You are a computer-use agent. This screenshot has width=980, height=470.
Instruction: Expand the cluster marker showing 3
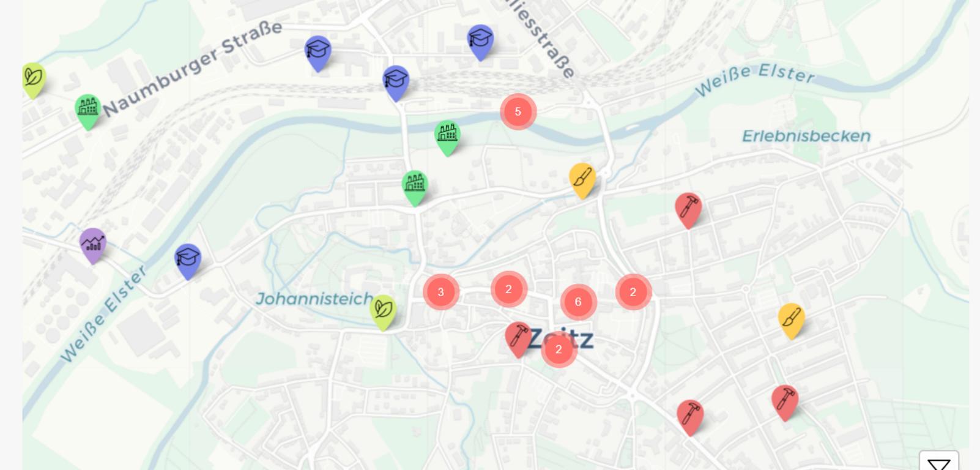(x=441, y=292)
